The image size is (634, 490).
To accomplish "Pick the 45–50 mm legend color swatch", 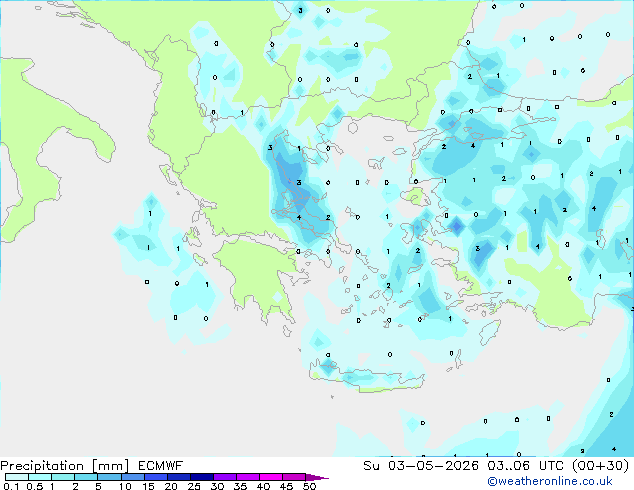I will click(294, 477).
